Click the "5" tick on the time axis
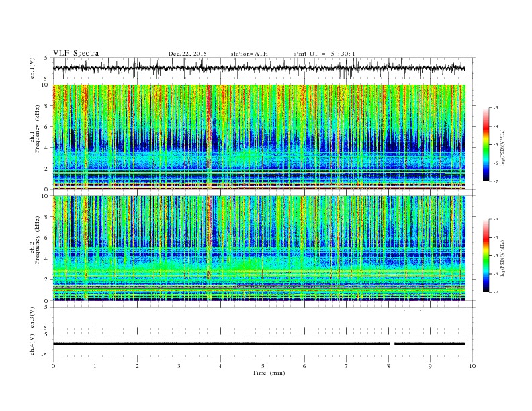The width and height of the screenshot is (532, 411). [263, 366]
